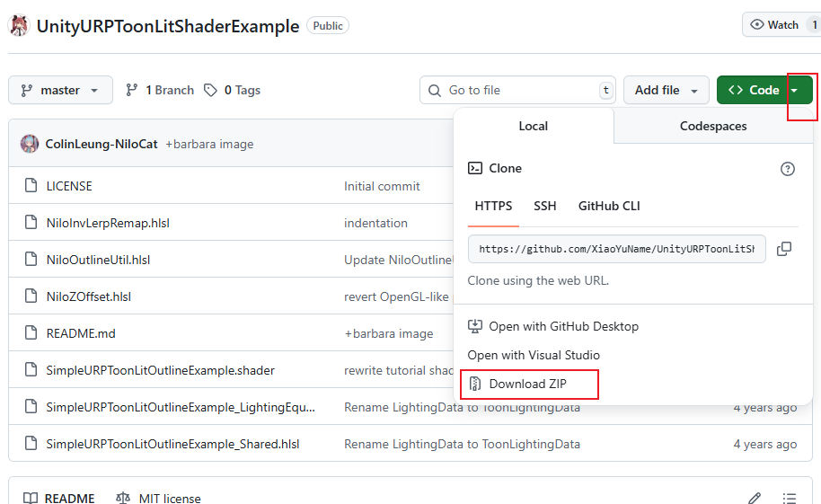Screen dimensions: 821x504
Task: Click the zip file icon
Action: pyautogui.click(x=475, y=384)
